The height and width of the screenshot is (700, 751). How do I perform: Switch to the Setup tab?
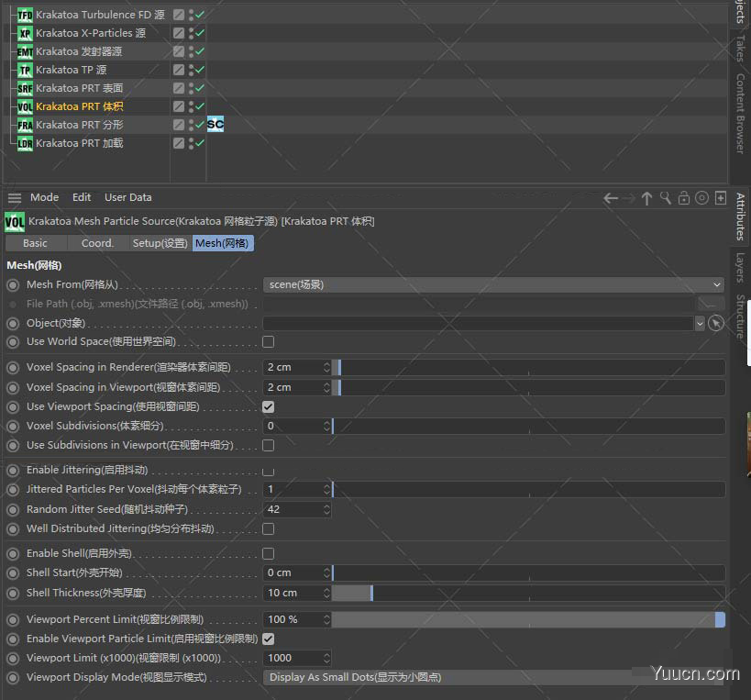point(160,243)
